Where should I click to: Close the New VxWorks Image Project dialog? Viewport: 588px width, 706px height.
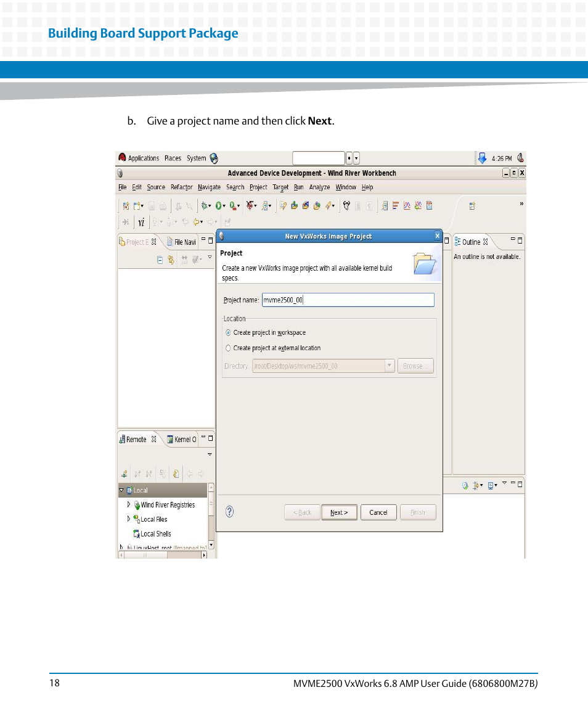click(x=437, y=236)
